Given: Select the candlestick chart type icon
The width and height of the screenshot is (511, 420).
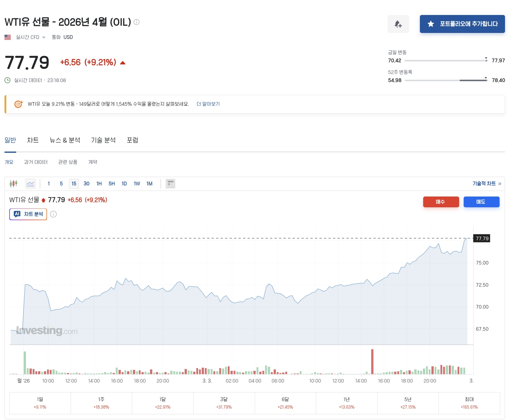Looking at the screenshot, I should [x=13, y=184].
